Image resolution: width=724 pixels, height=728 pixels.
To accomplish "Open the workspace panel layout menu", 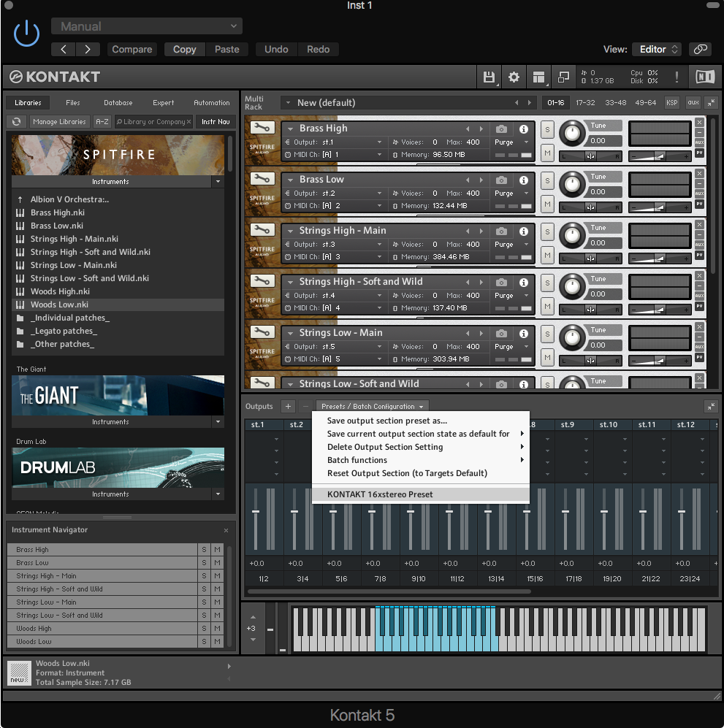I will pyautogui.click(x=538, y=77).
